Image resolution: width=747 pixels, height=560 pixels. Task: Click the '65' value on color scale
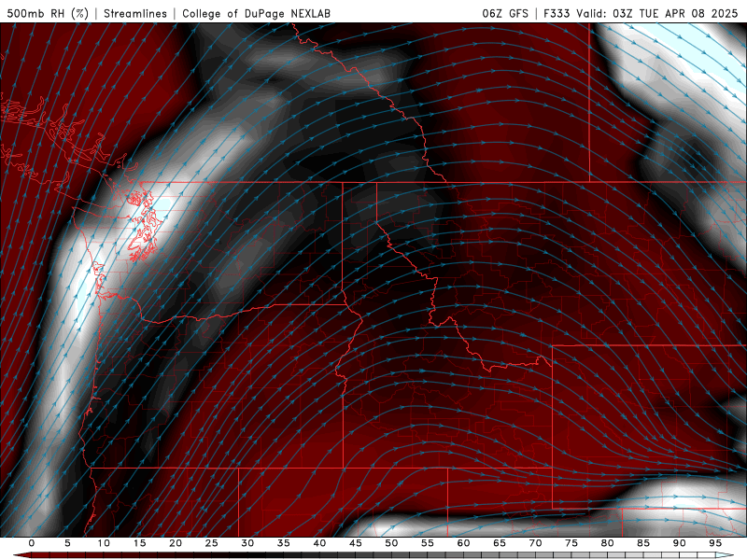pyautogui.click(x=500, y=543)
